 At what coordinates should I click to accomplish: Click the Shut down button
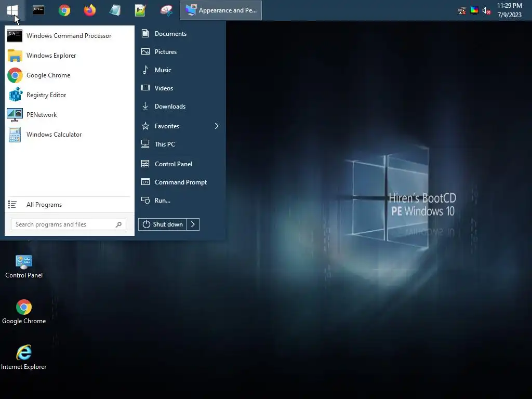[x=163, y=224]
